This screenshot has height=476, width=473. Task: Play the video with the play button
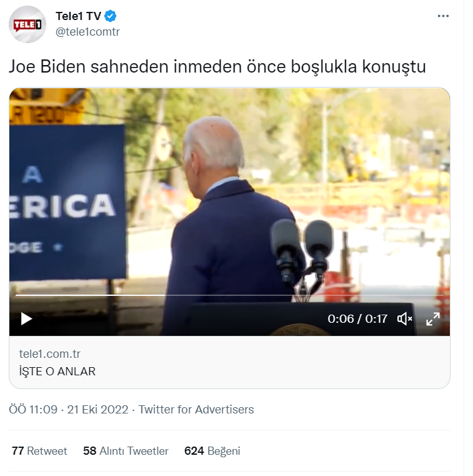pyautogui.click(x=26, y=319)
